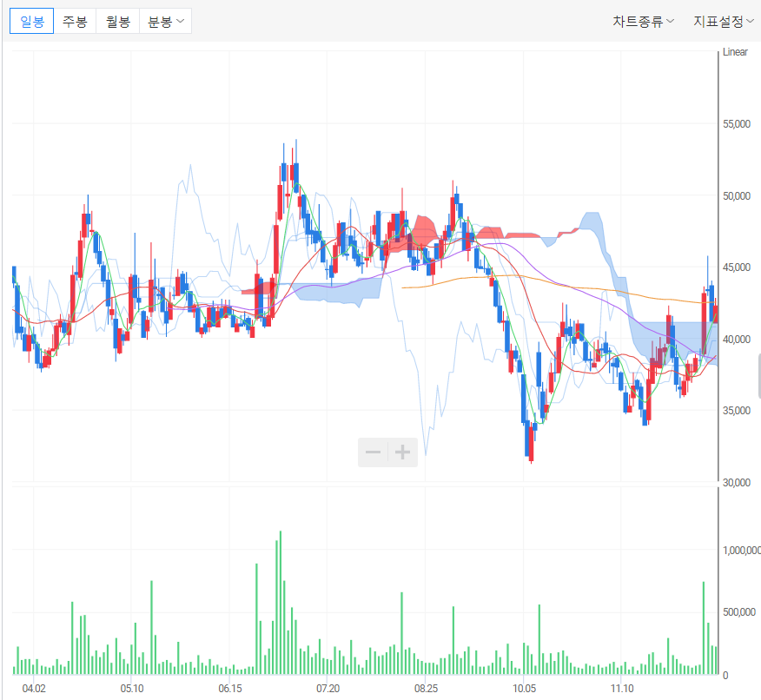The width and height of the screenshot is (761, 700).
Task: Click the 06.15 date label
Action: coord(230,689)
